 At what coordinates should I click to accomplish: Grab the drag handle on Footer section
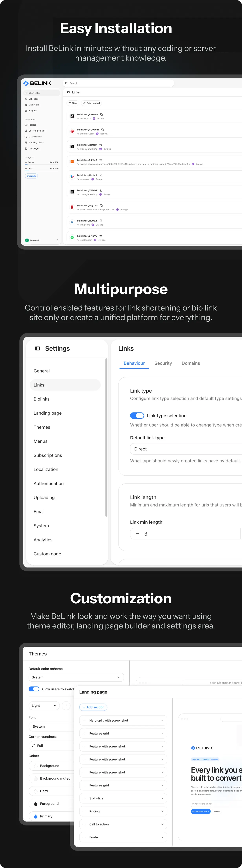point(84,837)
